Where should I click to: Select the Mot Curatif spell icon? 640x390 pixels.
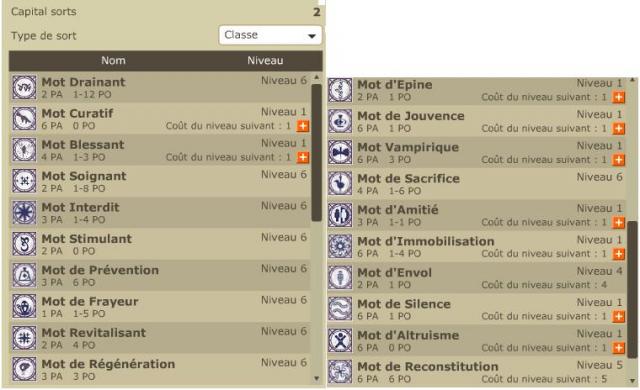pyautogui.click(x=24, y=118)
